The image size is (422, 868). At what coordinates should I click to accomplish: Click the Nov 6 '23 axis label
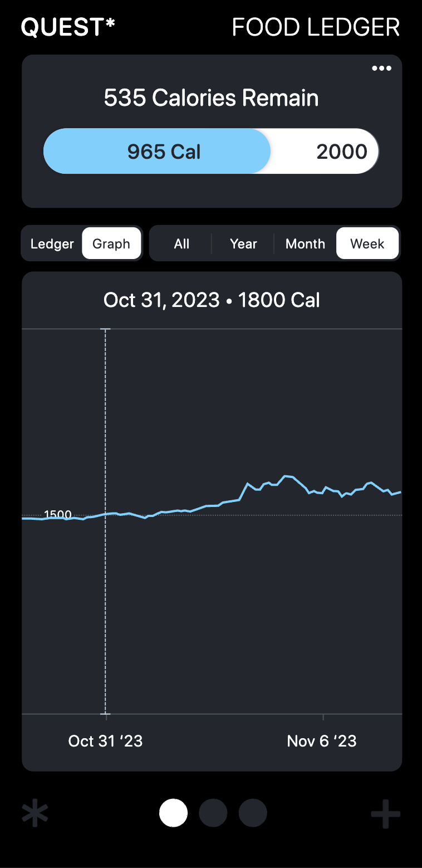point(322,741)
